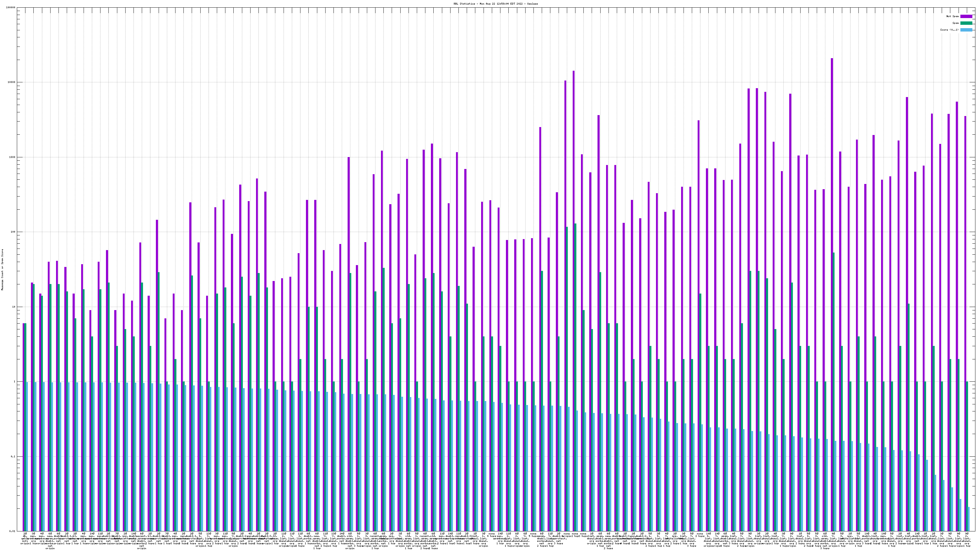Click the 100000 y-axis tick label

(x=11, y=8)
